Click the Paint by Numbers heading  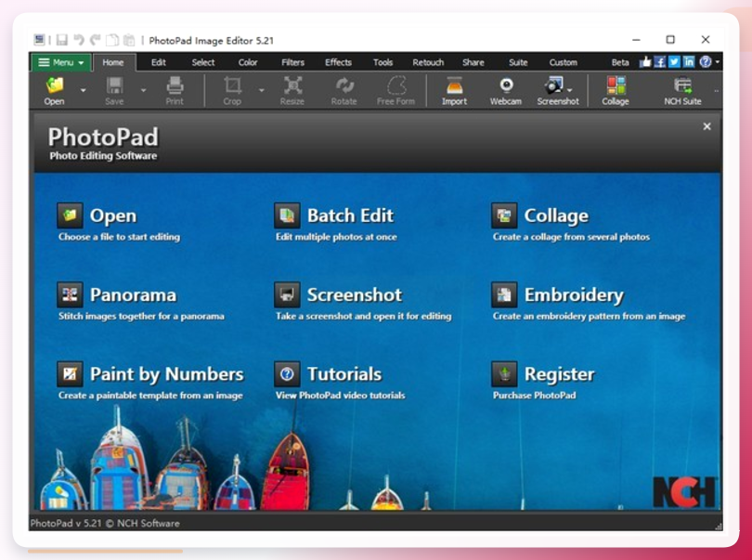click(x=167, y=375)
